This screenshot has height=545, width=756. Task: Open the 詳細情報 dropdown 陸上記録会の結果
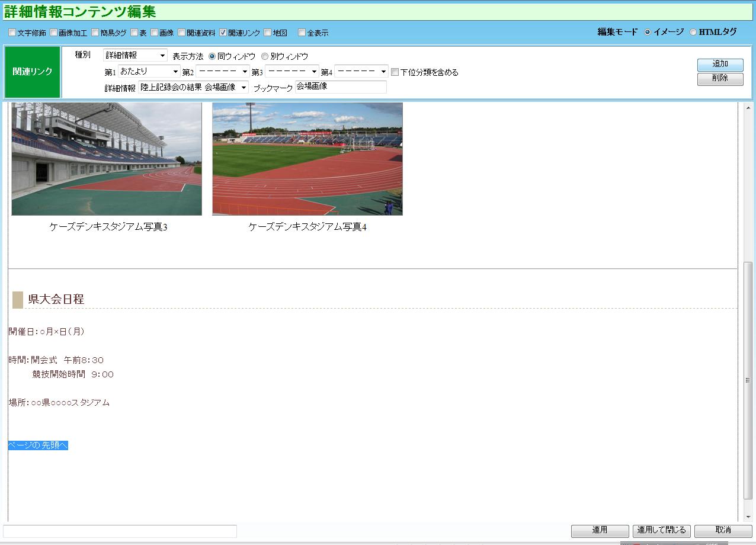pos(193,88)
